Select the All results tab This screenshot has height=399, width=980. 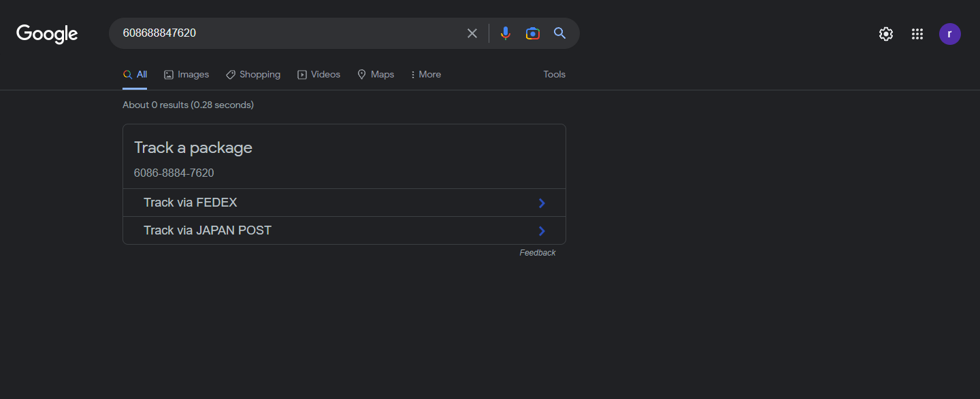[x=135, y=75]
